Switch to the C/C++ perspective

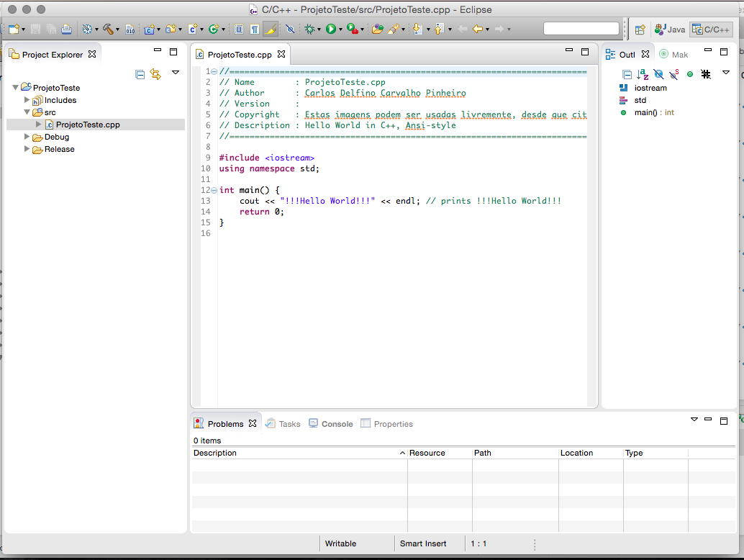[x=711, y=30]
